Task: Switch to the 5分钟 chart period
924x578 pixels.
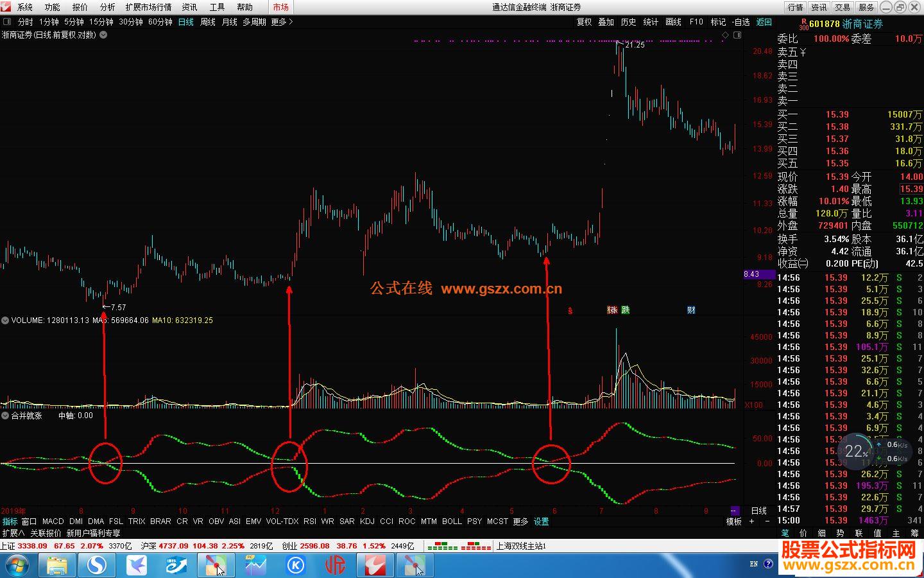Action: (74, 22)
